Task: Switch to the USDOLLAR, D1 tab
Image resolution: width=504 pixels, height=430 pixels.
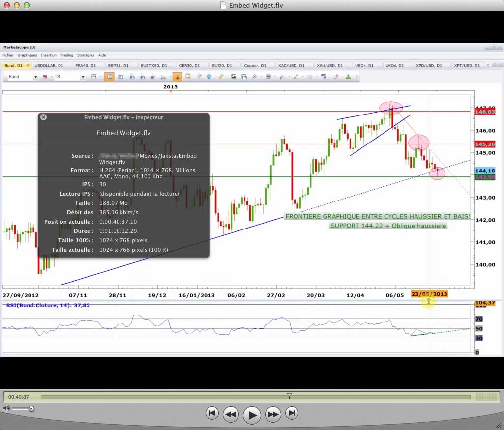Action: [49, 65]
